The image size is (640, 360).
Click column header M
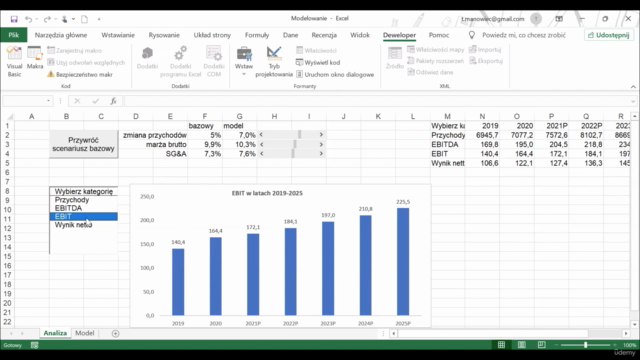[447, 116]
